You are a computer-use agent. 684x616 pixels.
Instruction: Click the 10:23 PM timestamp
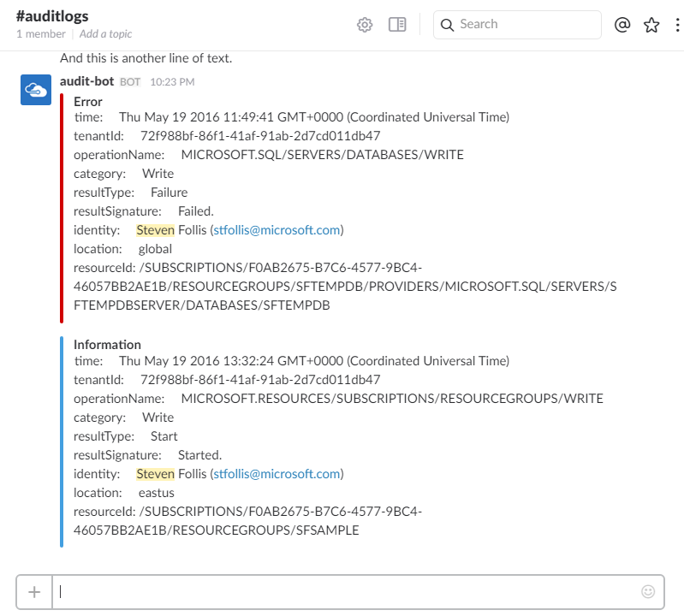(172, 82)
